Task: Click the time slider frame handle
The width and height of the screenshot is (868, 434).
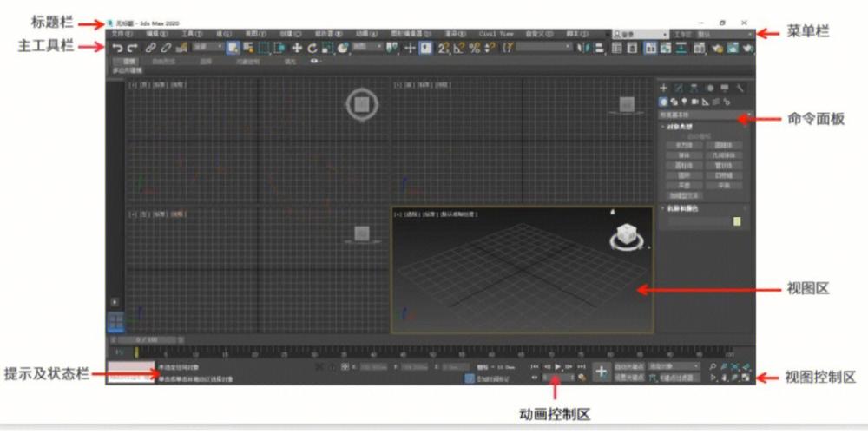Action: point(146,340)
